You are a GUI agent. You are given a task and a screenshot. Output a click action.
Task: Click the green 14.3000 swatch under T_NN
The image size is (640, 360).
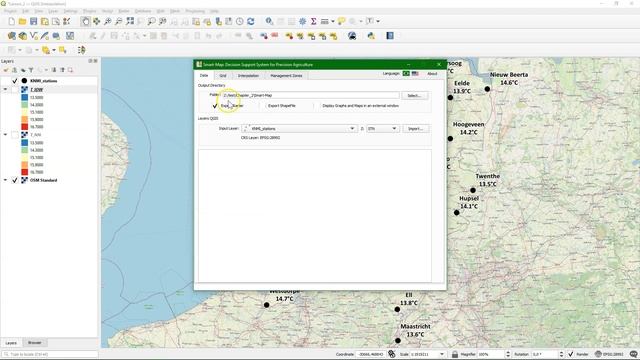pyautogui.click(x=25, y=150)
